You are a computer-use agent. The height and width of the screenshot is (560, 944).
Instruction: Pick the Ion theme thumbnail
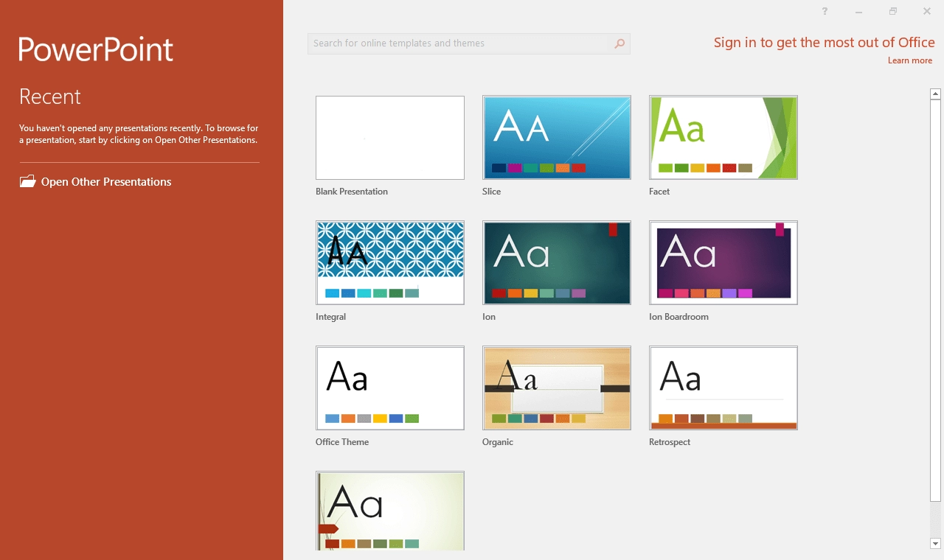557,263
